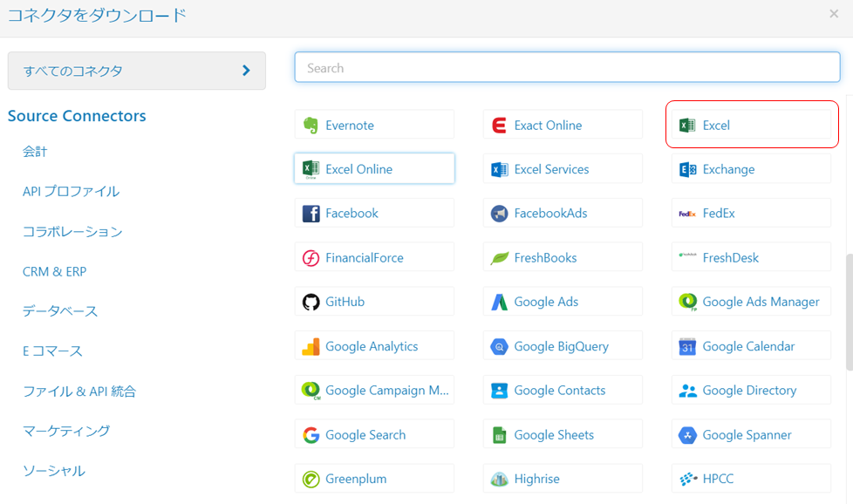This screenshot has height=504, width=853.
Task: Click the Exact Online red E icon
Action: [499, 125]
